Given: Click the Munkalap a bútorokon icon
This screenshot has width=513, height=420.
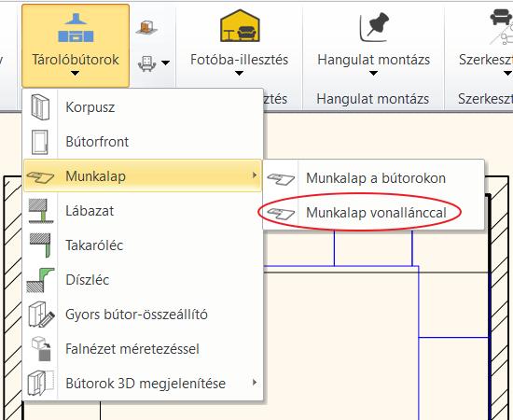Looking at the screenshot, I should pyautogui.click(x=281, y=179).
